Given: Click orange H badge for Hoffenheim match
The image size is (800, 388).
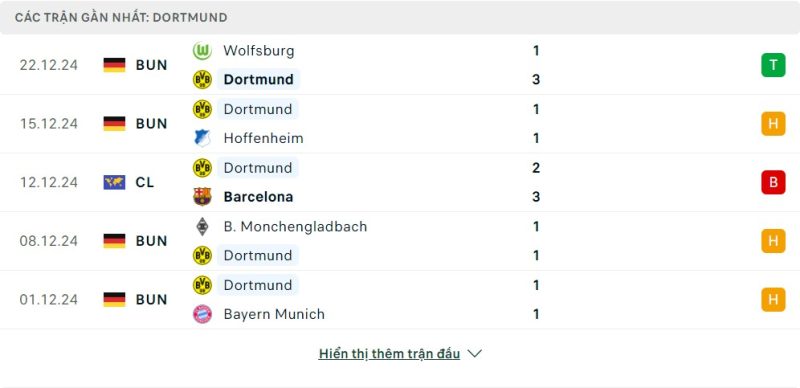Looking at the screenshot, I should pos(773,124).
